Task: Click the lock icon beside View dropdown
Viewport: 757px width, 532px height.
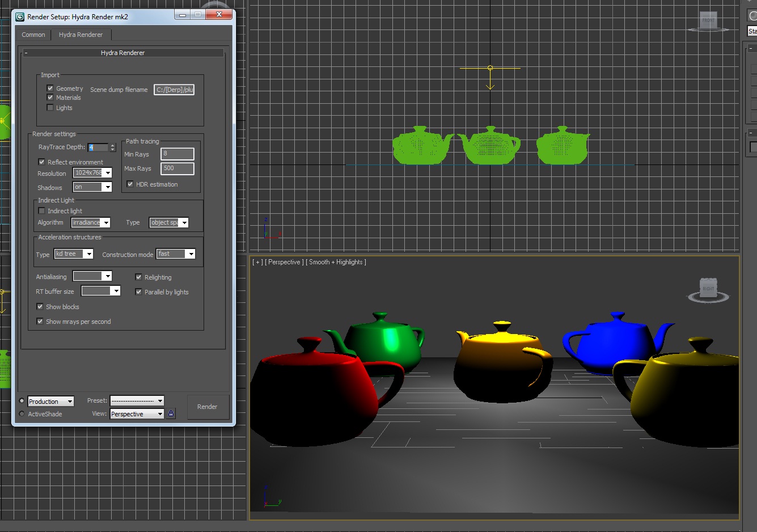Action: 171,414
